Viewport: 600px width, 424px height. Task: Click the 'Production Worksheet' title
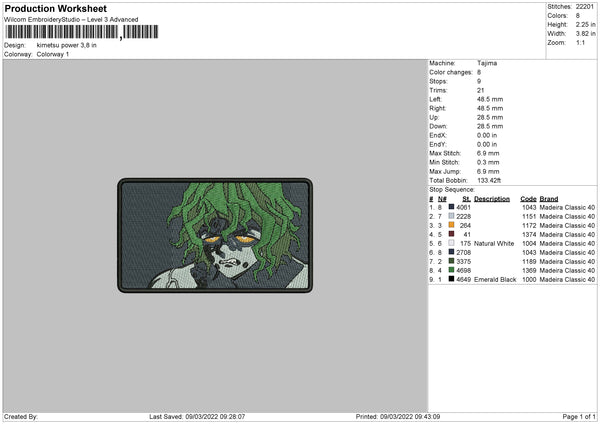(x=56, y=8)
